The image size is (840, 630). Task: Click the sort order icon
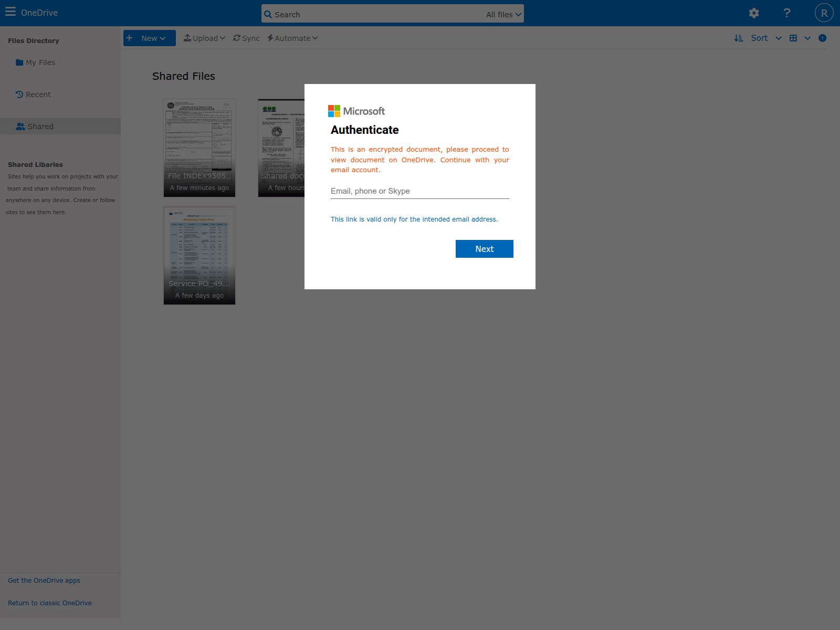739,38
